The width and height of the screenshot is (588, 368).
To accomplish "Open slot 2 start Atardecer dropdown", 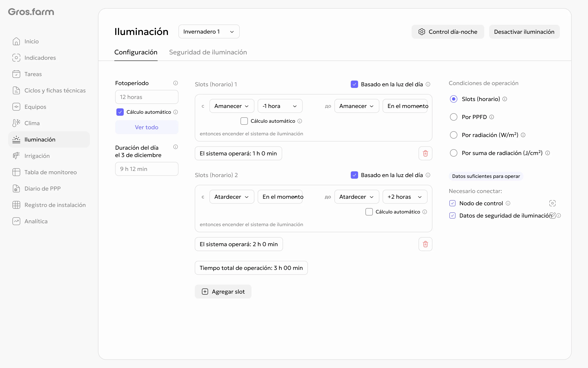I will coord(232,197).
